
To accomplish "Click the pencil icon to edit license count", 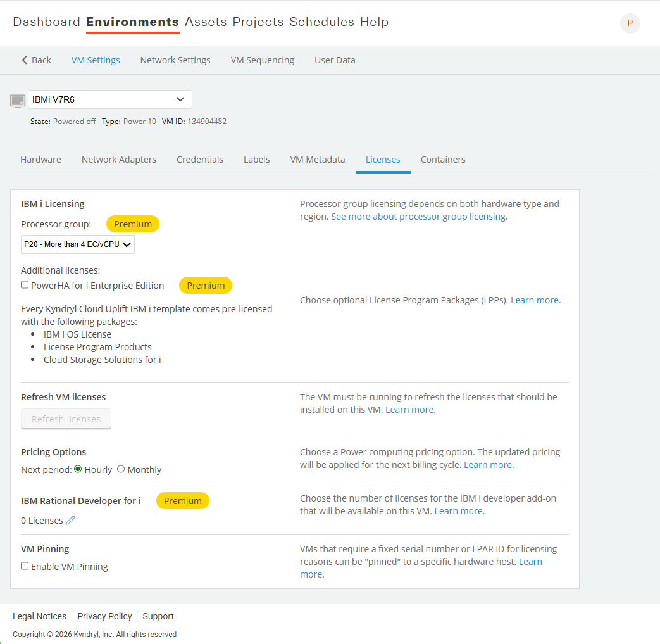I will 70,520.
